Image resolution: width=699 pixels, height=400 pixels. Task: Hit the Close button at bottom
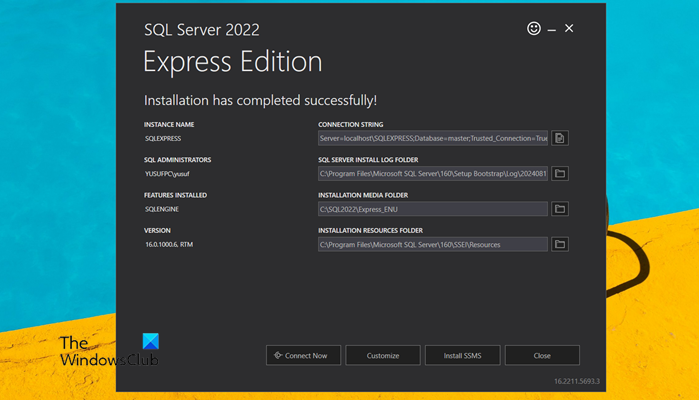coord(542,355)
